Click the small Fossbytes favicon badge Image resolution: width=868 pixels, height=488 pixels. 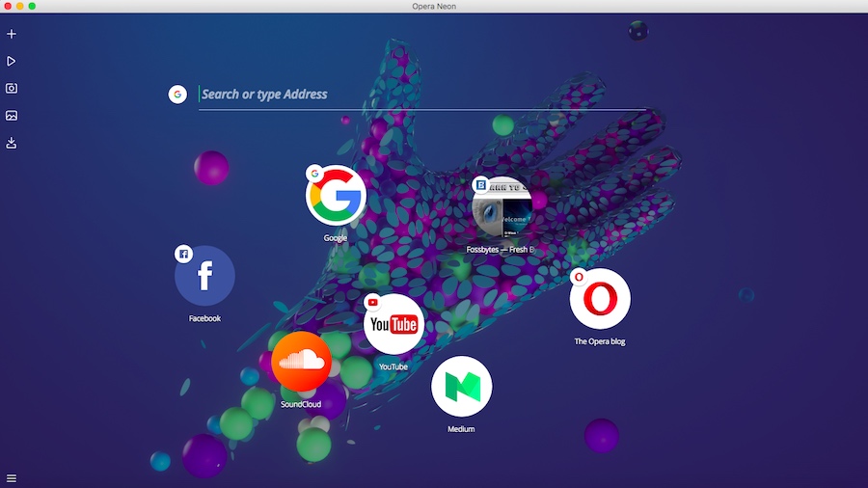pyautogui.click(x=481, y=185)
